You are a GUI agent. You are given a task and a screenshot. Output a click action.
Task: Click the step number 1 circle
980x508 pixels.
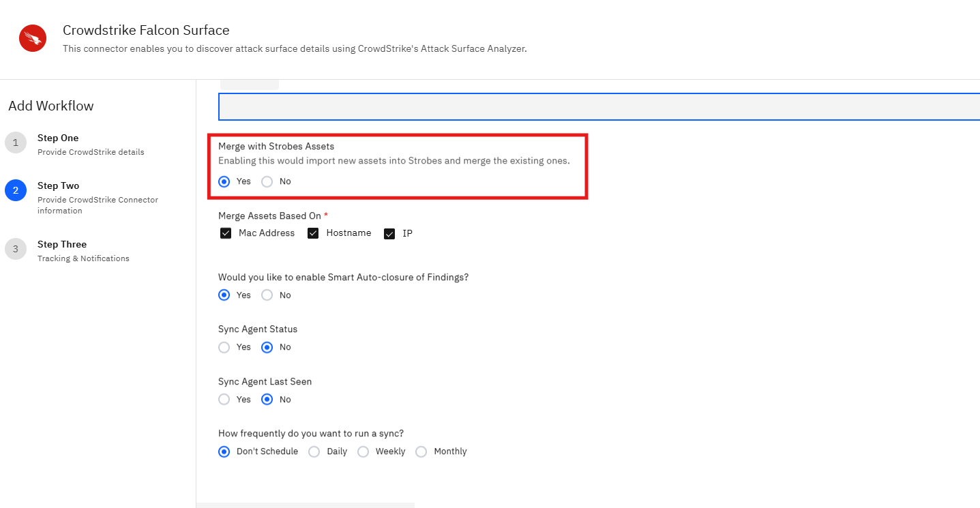click(16, 143)
